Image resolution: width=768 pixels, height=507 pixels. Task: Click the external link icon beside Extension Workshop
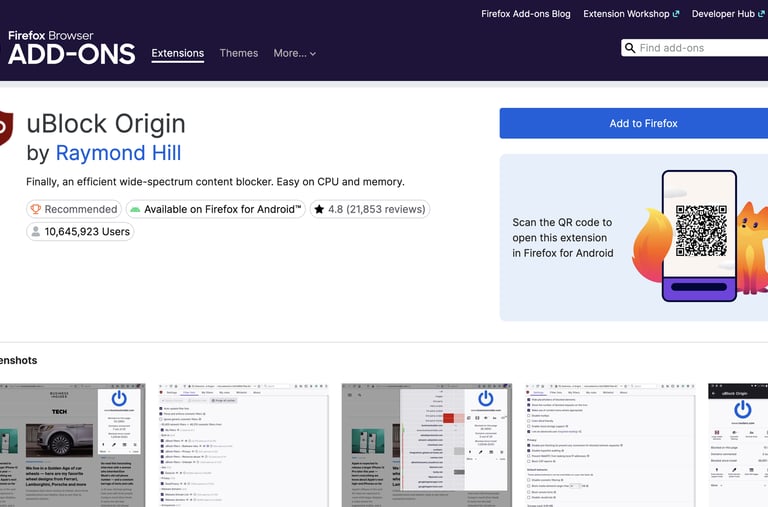coord(676,14)
